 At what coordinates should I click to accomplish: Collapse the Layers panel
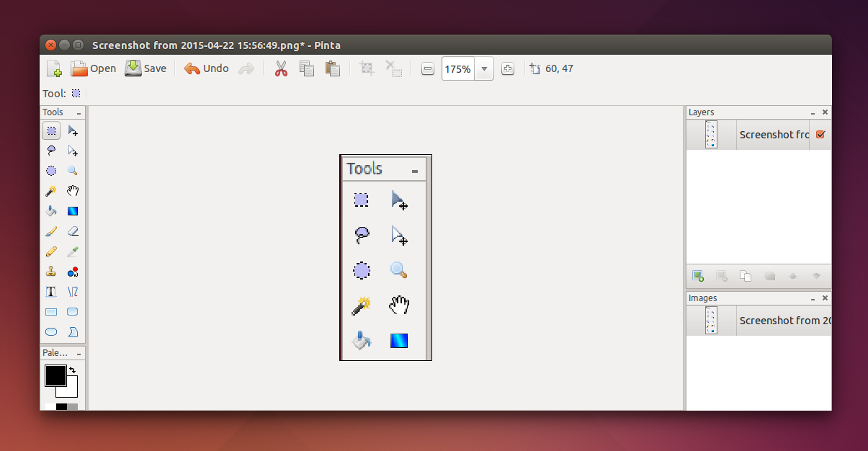tap(812, 112)
